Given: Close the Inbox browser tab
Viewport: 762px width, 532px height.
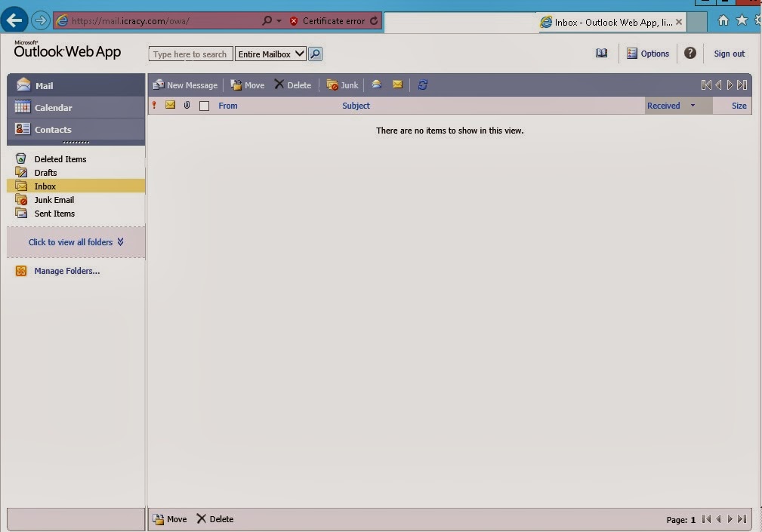Looking at the screenshot, I should tap(679, 22).
